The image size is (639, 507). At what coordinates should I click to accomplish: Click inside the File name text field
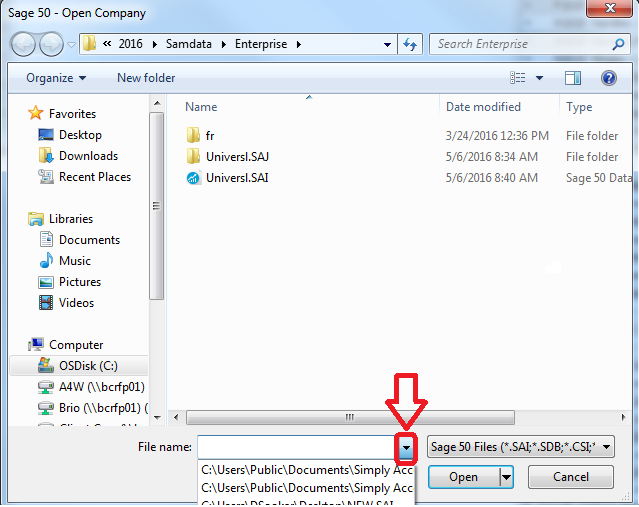tap(296, 447)
